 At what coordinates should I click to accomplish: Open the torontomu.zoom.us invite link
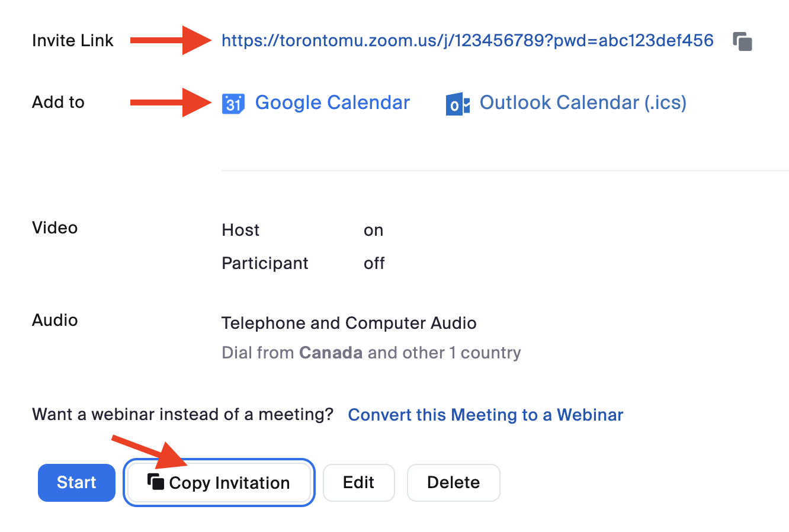pos(467,40)
